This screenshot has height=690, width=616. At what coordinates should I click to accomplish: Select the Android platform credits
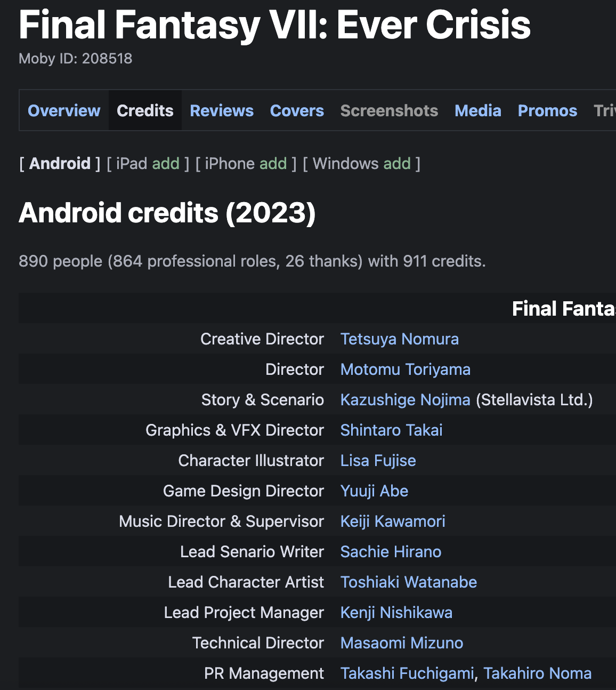point(60,163)
